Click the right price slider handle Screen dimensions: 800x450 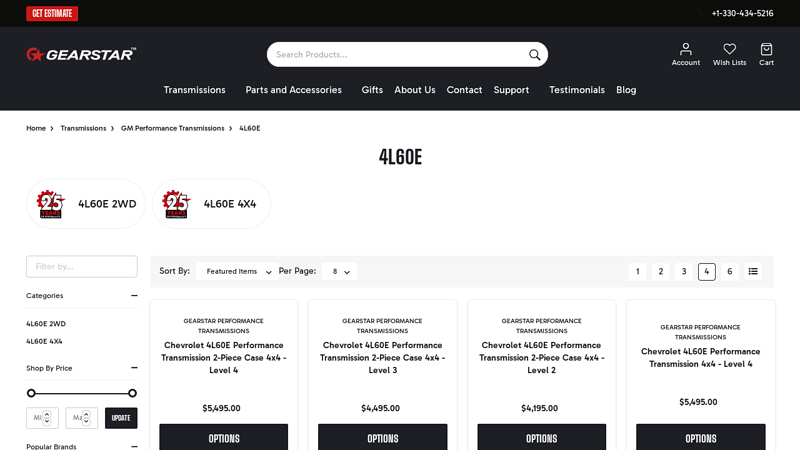pos(132,393)
